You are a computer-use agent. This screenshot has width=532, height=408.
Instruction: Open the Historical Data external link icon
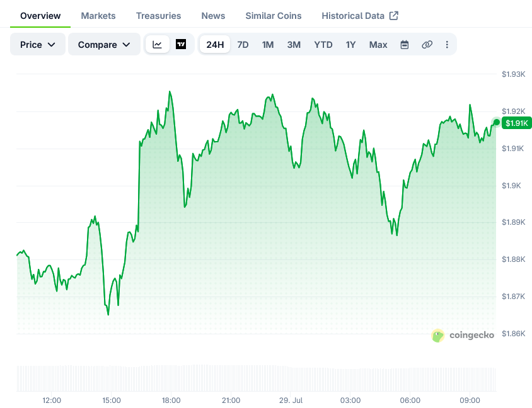393,16
